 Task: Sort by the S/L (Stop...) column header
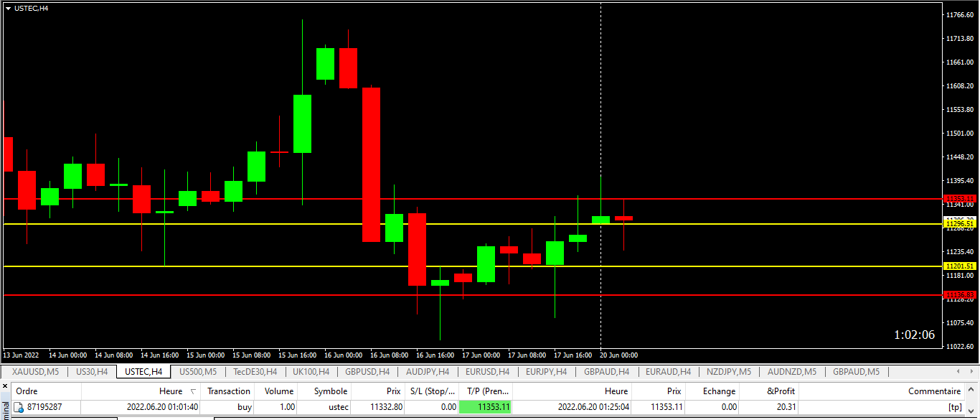pos(431,391)
